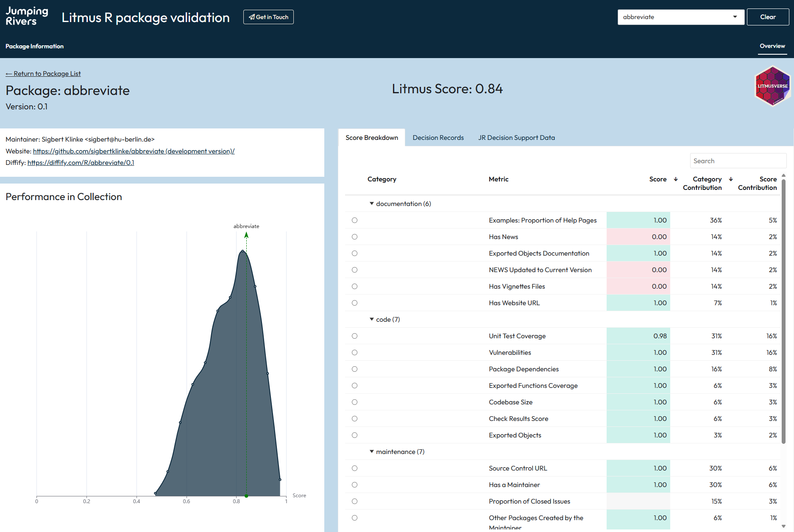Open the GitHub website link

(x=134, y=151)
